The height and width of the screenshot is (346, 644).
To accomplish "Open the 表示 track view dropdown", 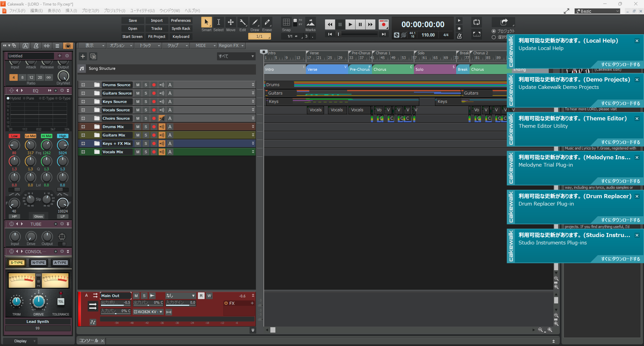I will (x=92, y=45).
